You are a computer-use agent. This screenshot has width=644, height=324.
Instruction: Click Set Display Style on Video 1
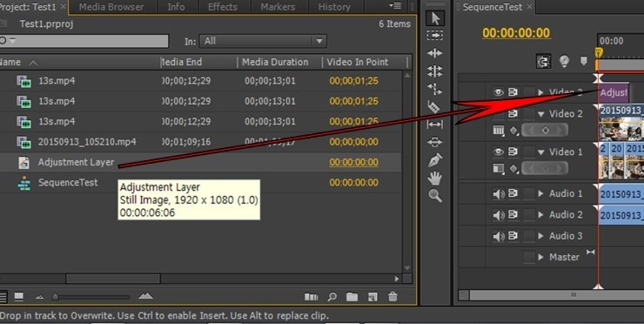tap(498, 168)
